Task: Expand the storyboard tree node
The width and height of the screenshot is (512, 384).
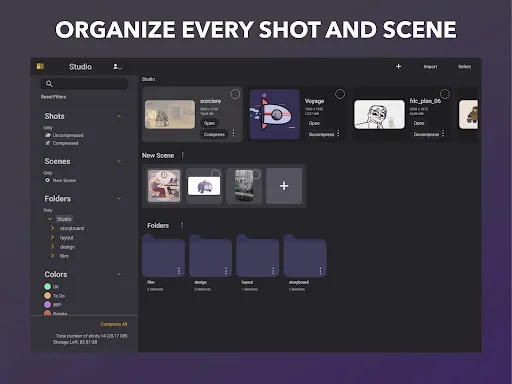Action: click(52, 228)
